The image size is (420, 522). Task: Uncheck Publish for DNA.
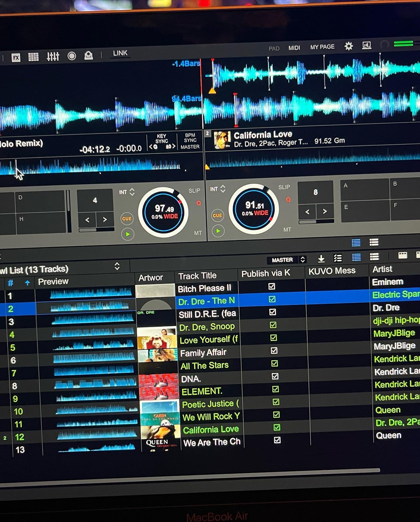coord(275,376)
